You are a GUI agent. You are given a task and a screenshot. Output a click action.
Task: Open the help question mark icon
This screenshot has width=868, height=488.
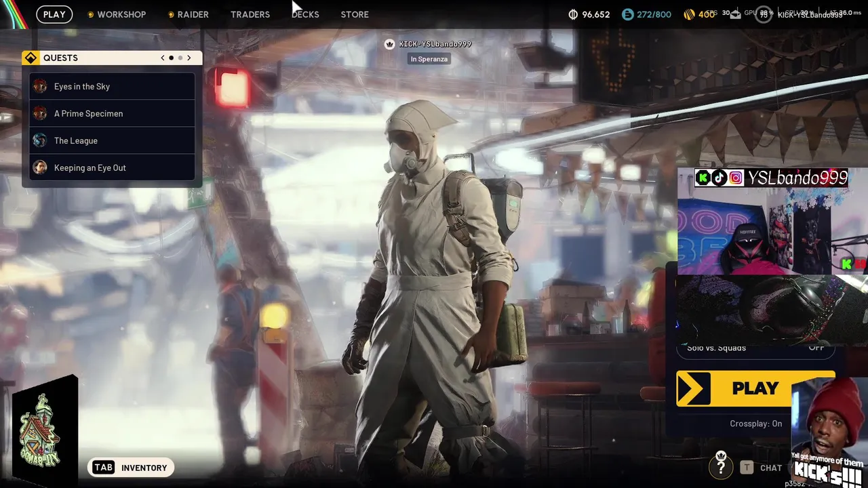point(721,465)
